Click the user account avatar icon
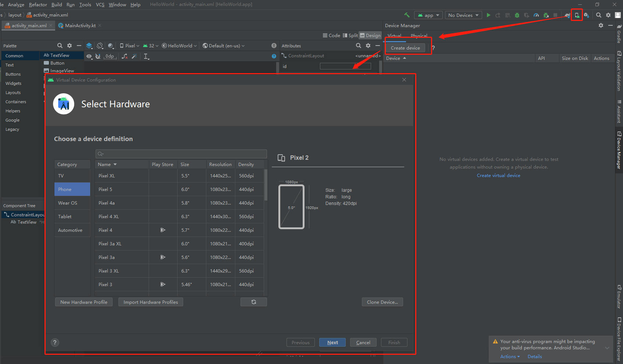 [618, 15]
